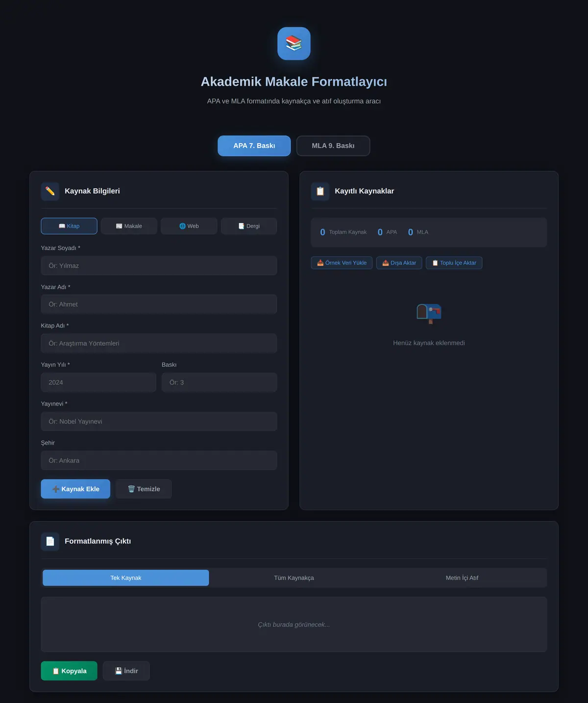Open the Tek Kaynak output tab
The image size is (588, 703).
pyautogui.click(x=126, y=578)
